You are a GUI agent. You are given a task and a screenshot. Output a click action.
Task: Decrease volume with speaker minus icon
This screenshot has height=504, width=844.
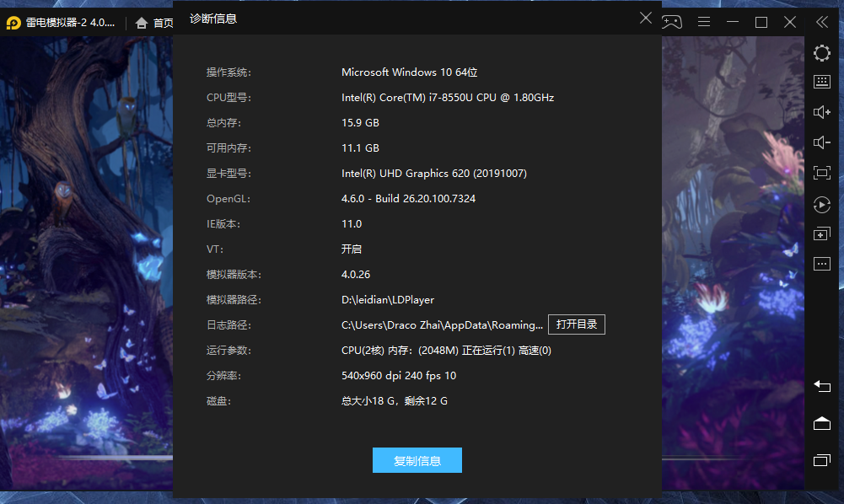(821, 142)
